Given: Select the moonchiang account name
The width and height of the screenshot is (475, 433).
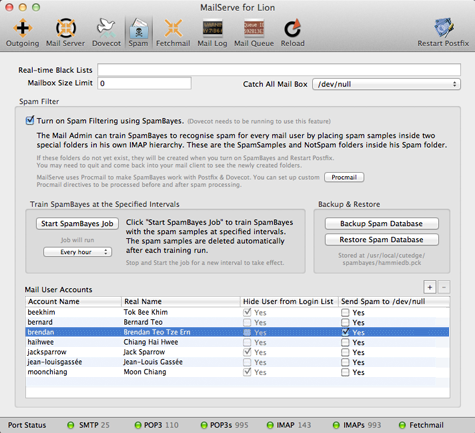Looking at the screenshot, I should (x=47, y=372).
